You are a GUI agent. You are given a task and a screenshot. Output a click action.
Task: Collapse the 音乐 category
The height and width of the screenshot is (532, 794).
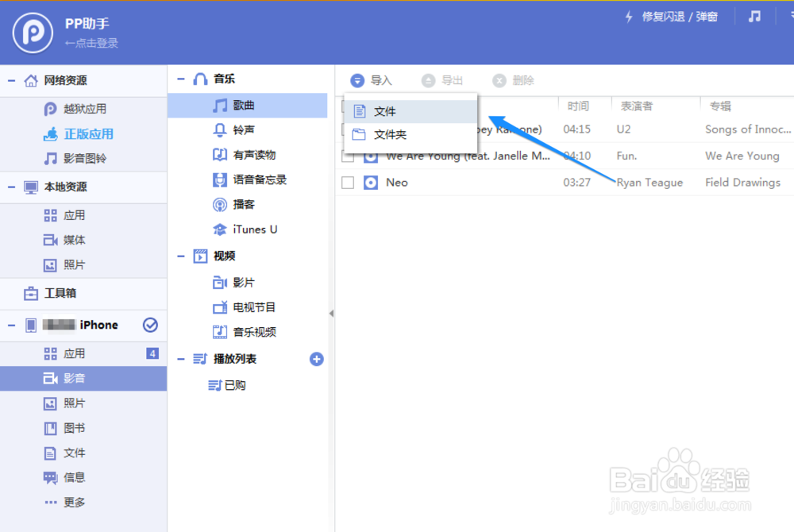pyautogui.click(x=181, y=79)
